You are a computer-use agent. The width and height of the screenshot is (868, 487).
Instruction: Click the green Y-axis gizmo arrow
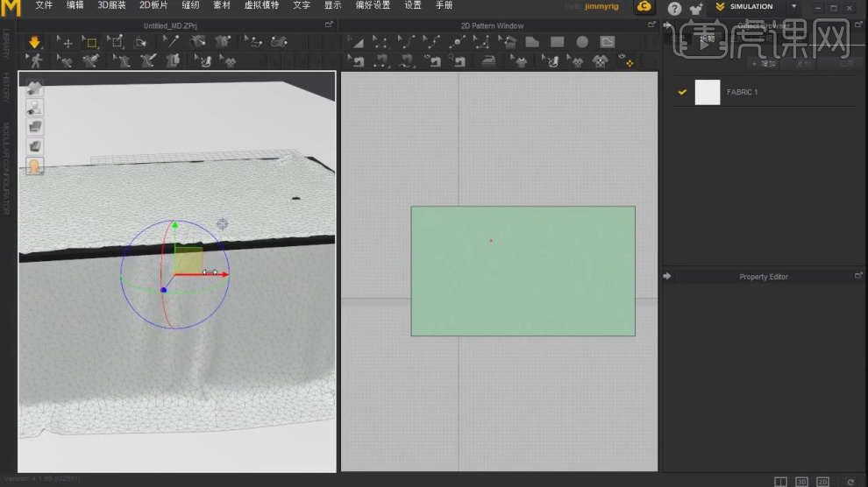click(x=175, y=225)
